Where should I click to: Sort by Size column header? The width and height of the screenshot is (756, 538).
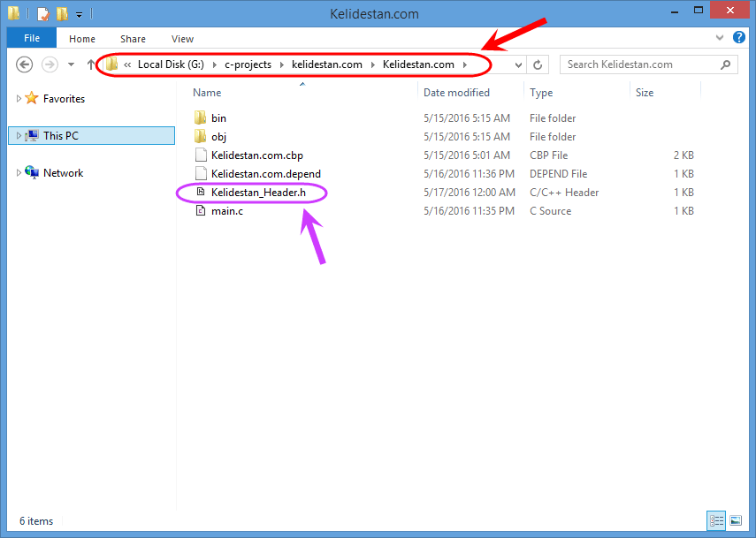click(x=645, y=93)
